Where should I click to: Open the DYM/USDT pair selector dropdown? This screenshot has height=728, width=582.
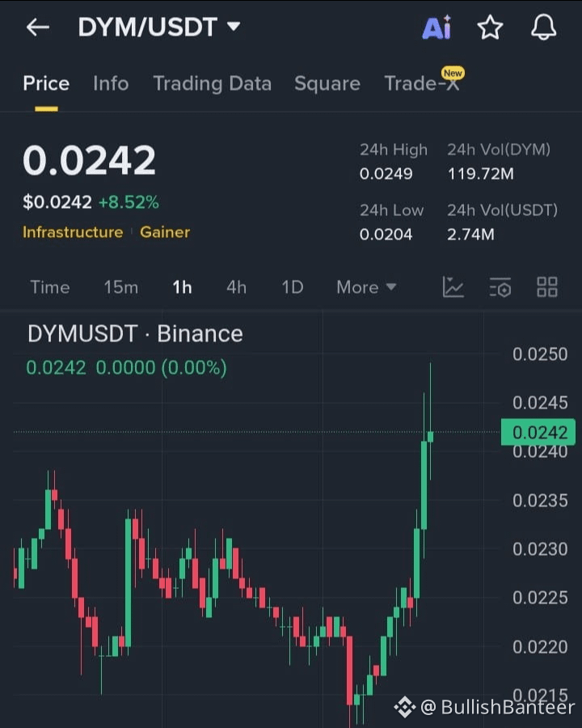click(159, 28)
